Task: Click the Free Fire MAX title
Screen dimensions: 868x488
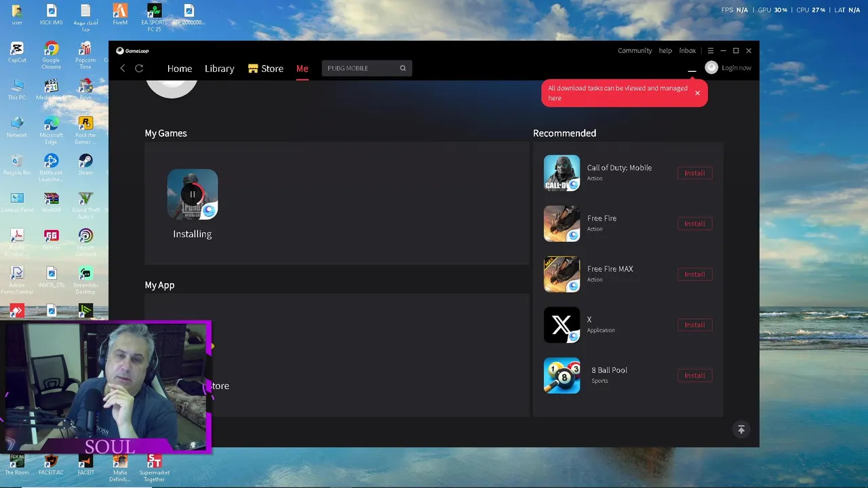Action: tap(610, 269)
